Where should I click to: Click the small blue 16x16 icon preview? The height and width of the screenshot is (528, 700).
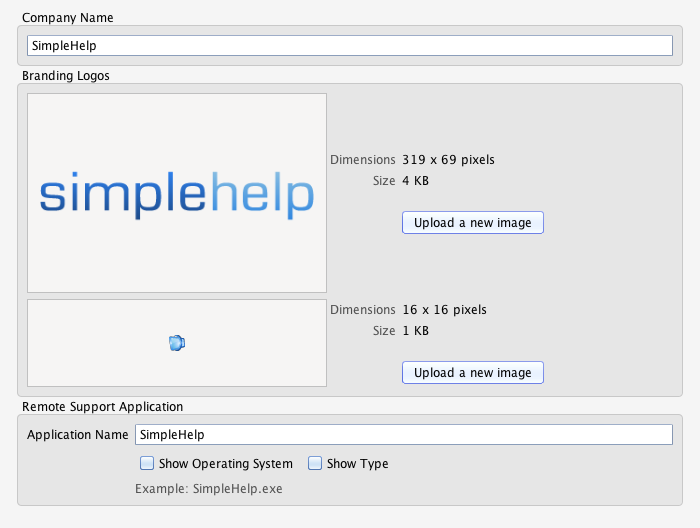click(177, 343)
